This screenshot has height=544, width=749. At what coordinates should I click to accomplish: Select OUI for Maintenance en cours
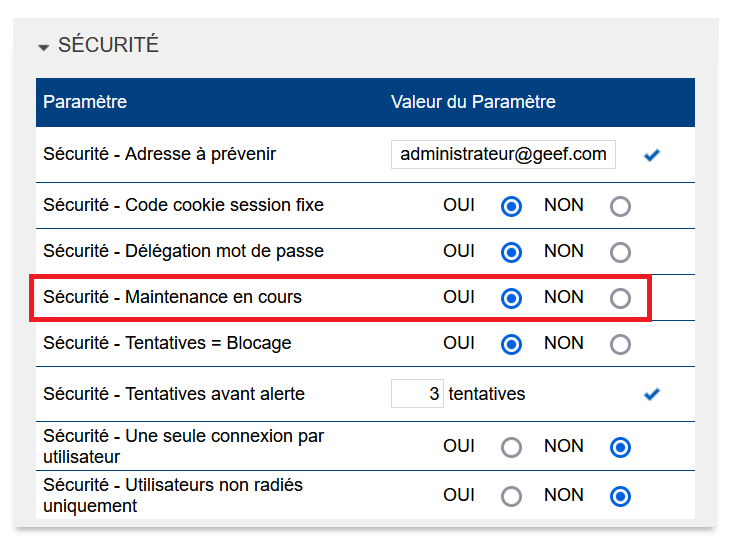pyautogui.click(x=512, y=298)
